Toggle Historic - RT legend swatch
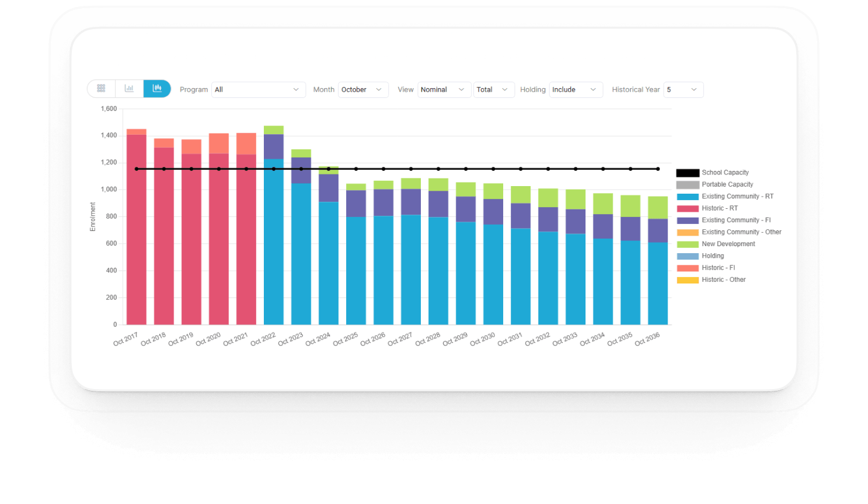868x504 pixels. (688, 209)
